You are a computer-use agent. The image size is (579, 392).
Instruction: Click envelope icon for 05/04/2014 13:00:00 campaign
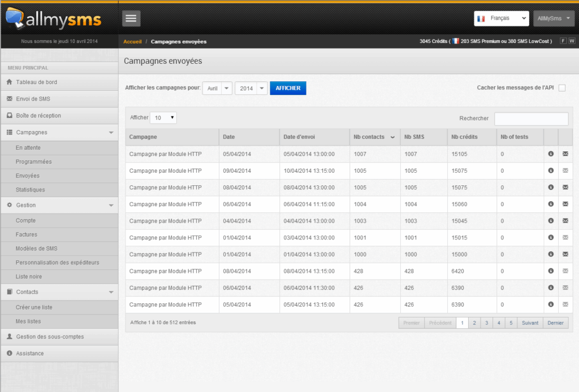pyautogui.click(x=565, y=154)
